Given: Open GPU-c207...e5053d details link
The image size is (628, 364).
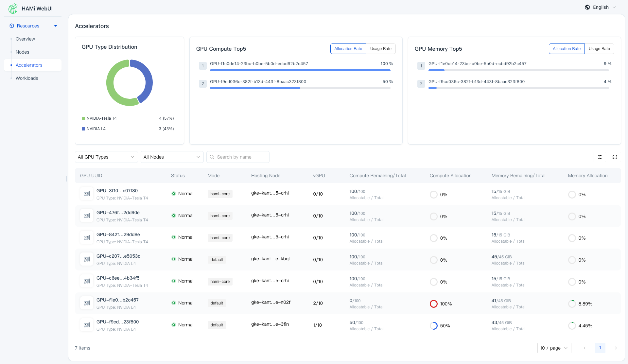Looking at the screenshot, I should pyautogui.click(x=118, y=256).
